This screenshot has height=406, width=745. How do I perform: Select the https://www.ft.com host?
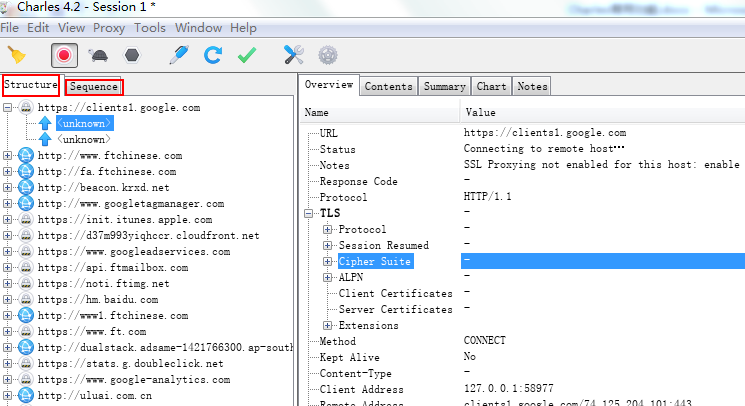[92, 331]
